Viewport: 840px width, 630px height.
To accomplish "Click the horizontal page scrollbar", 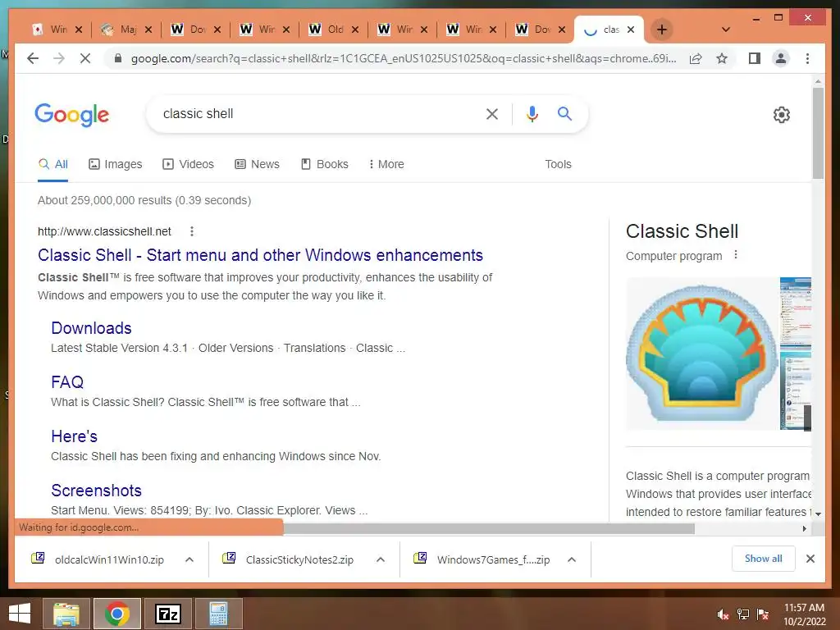I will (489, 529).
